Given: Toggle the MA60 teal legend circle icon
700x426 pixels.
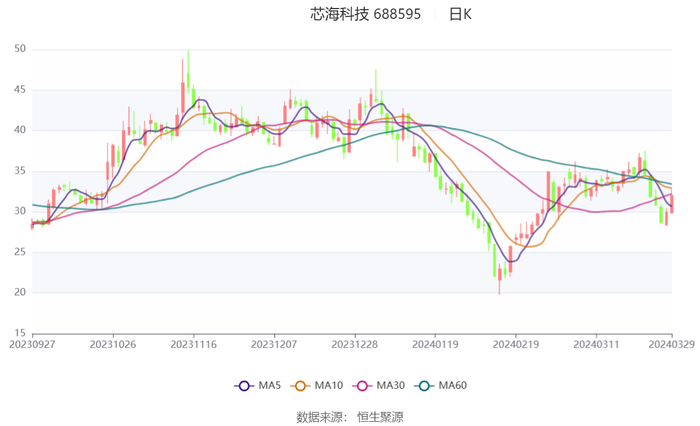Looking at the screenshot, I should point(424,386).
